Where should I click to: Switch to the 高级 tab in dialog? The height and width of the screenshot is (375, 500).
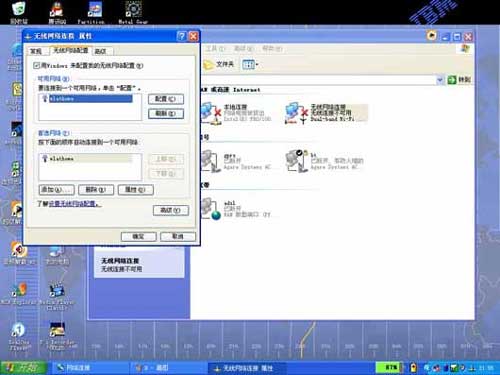click(x=101, y=51)
